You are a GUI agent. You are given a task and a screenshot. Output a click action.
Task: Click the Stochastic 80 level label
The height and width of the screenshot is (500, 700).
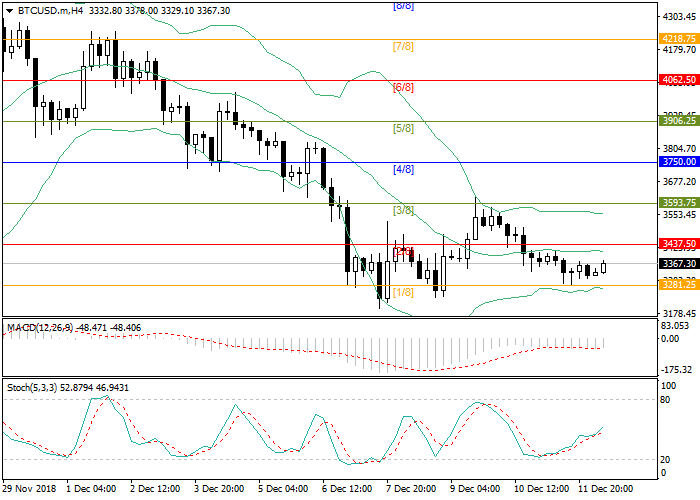point(665,400)
